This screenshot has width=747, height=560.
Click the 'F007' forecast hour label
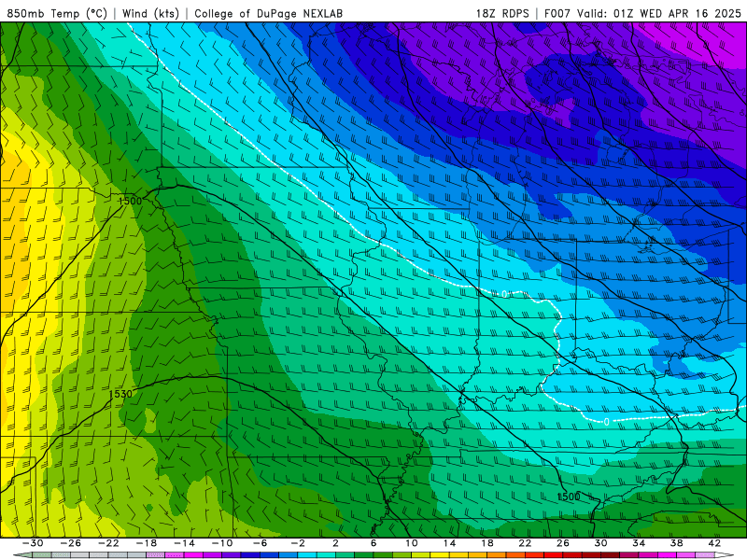[558, 13]
